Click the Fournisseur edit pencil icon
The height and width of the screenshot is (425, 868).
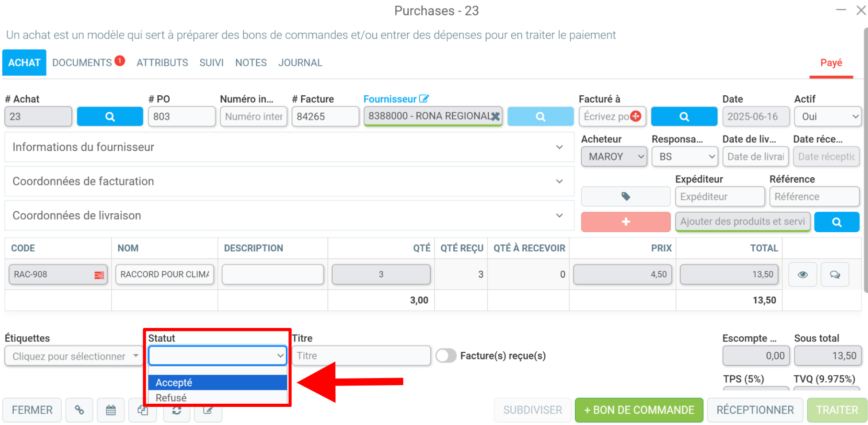pos(424,99)
